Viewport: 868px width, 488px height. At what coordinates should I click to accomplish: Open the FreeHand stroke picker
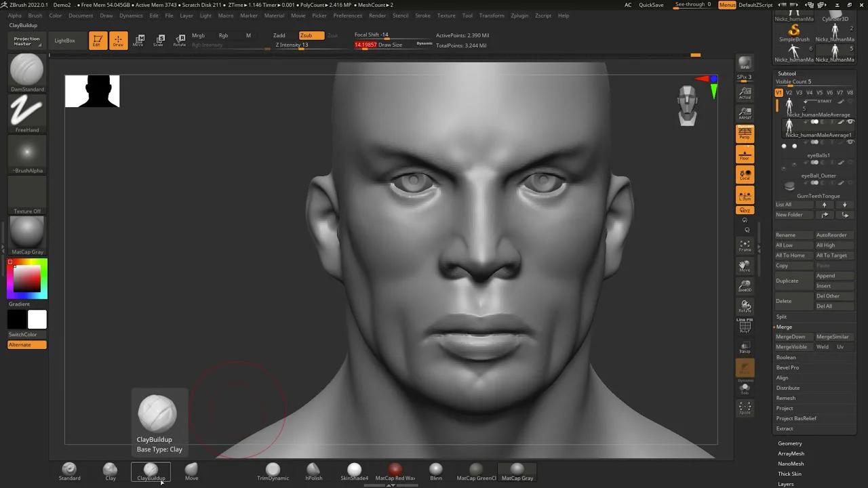click(x=27, y=113)
